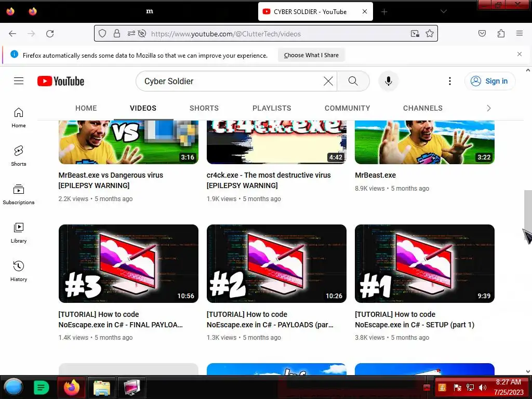The height and width of the screenshot is (399, 532).
Task: Click the MrBeast.exe video title
Action: coord(375,175)
